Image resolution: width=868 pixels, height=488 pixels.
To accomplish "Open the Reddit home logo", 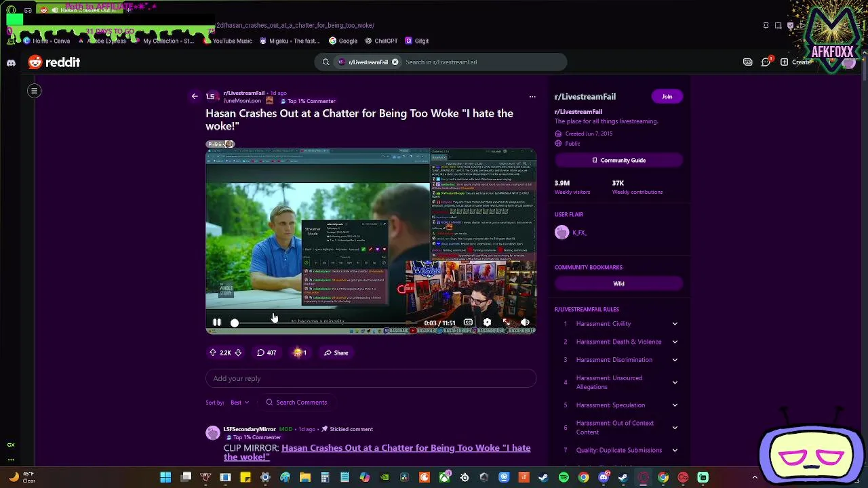I will (x=54, y=62).
